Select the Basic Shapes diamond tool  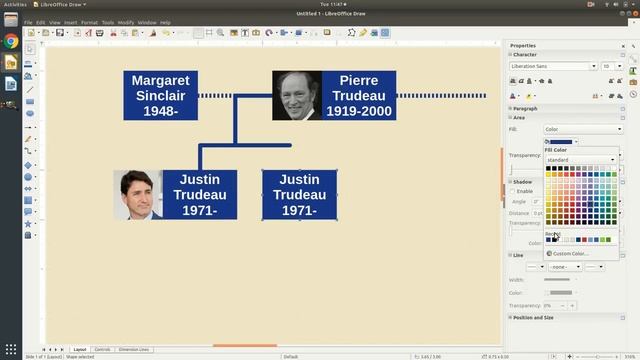click(x=28, y=165)
